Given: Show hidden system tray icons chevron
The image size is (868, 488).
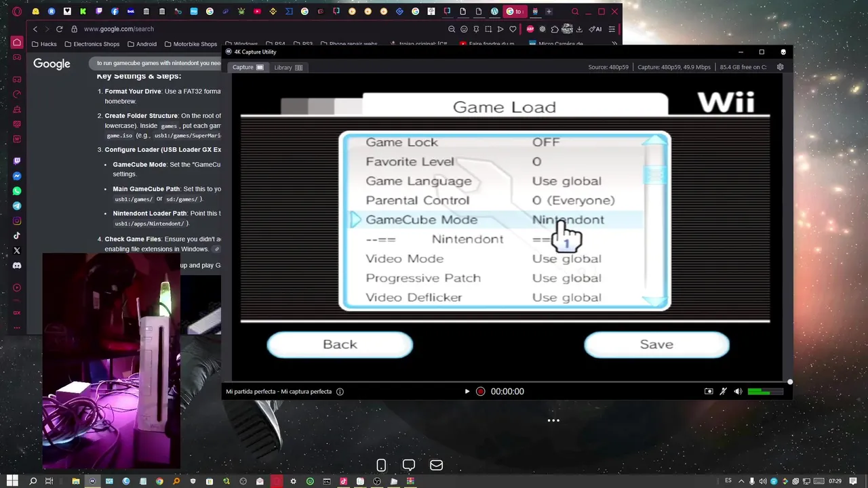Looking at the screenshot, I should [741, 481].
